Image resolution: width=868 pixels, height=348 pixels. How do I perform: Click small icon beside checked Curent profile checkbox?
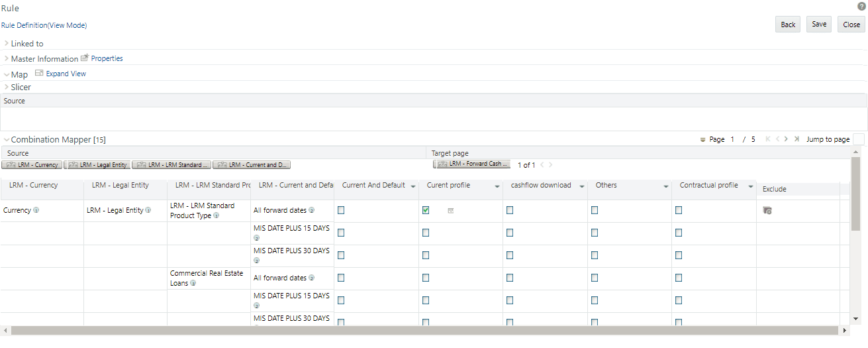(451, 210)
